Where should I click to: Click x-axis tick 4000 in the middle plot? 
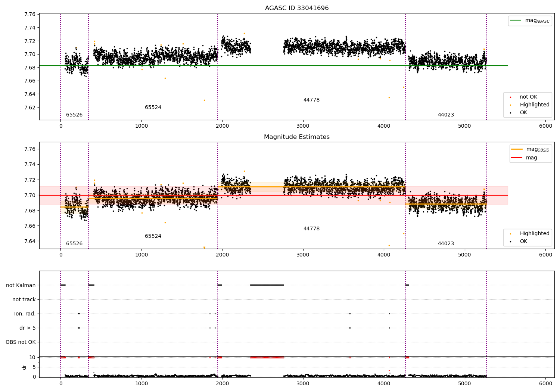point(384,255)
